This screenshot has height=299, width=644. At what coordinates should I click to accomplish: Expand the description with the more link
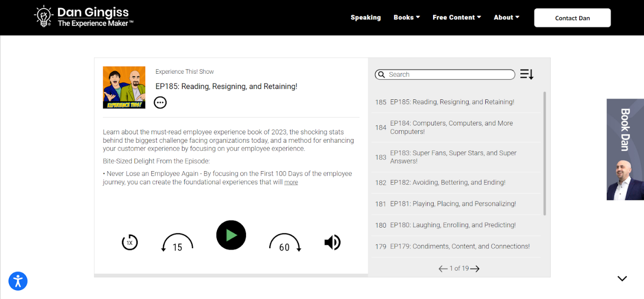pos(291,182)
